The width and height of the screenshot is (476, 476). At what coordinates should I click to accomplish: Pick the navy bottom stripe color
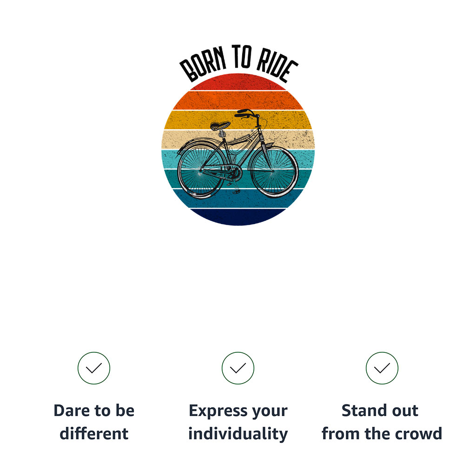tap(238, 217)
